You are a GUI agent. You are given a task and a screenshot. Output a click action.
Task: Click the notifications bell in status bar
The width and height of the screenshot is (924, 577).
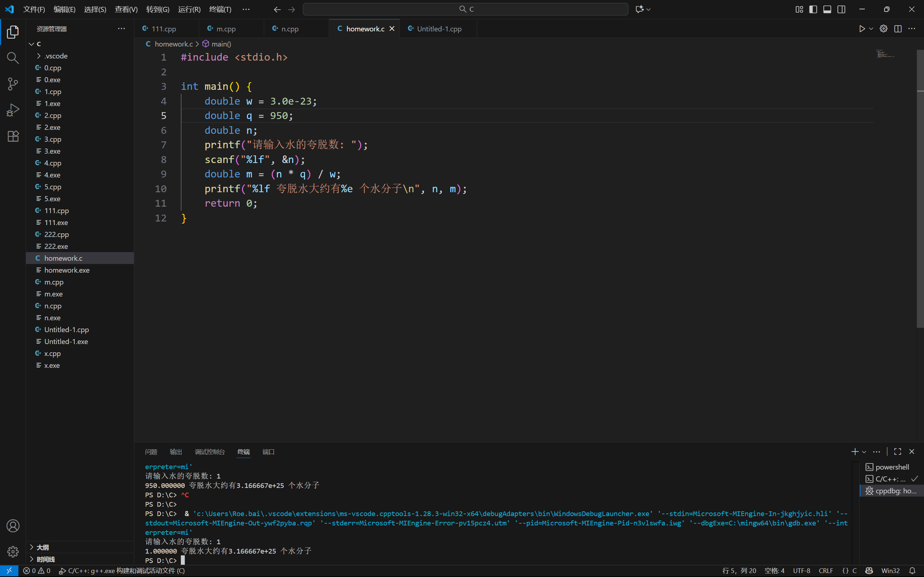pos(912,571)
